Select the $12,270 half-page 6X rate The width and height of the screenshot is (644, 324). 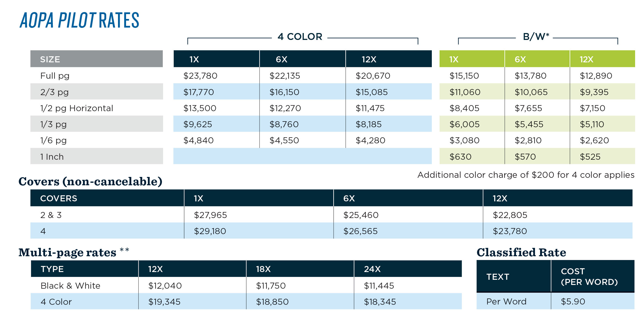(285, 108)
